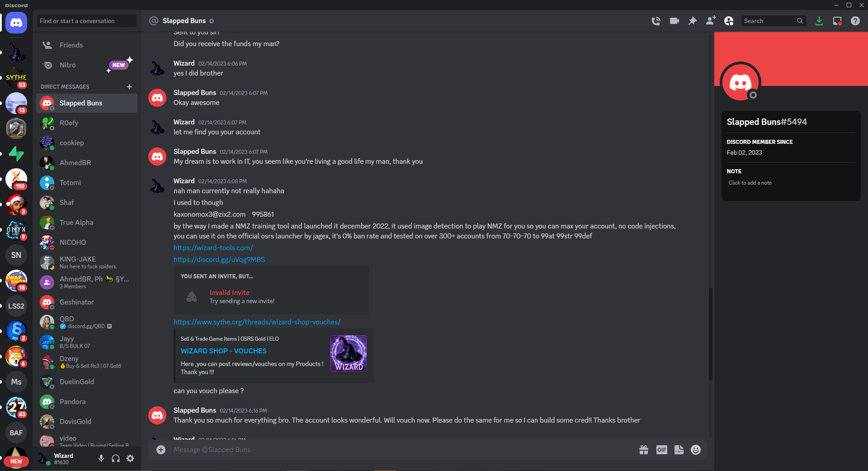Add friends to this DM
This screenshot has width=868, height=471.
coord(711,21)
